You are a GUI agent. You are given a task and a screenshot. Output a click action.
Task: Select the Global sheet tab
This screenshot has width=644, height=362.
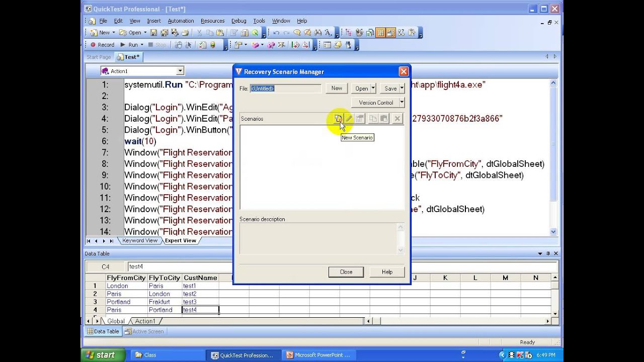pyautogui.click(x=116, y=321)
